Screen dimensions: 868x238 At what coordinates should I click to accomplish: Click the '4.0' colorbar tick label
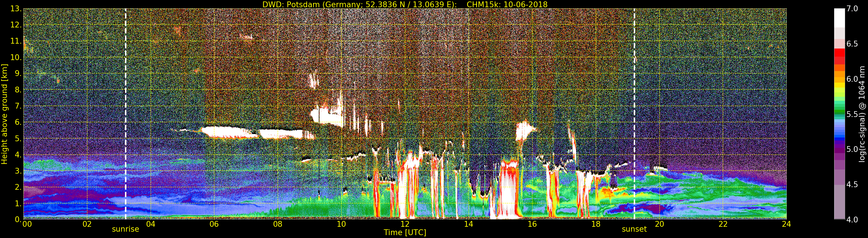pos(852,220)
